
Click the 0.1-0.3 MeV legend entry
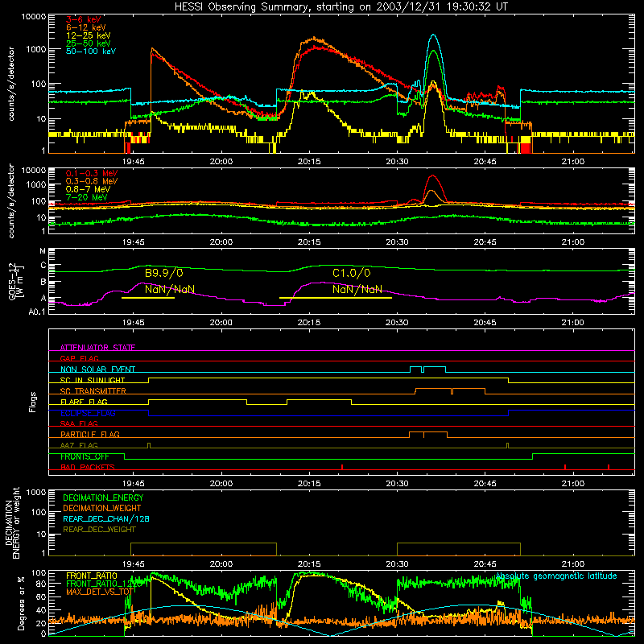pos(92,173)
